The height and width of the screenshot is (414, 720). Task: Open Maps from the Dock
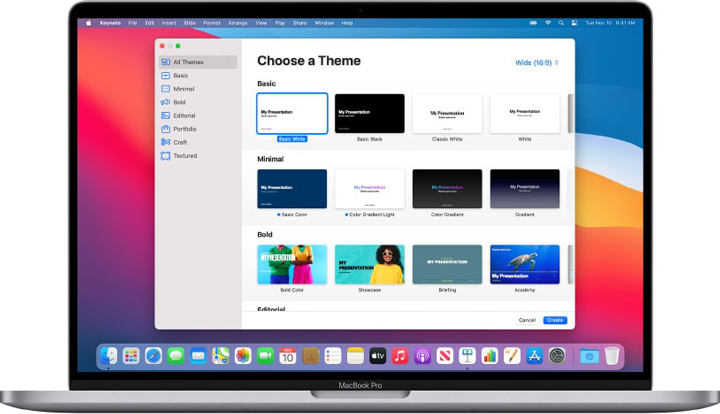pos(220,356)
